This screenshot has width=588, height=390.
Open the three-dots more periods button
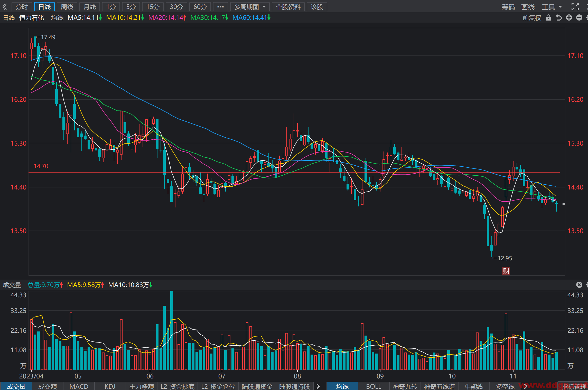click(x=220, y=7)
